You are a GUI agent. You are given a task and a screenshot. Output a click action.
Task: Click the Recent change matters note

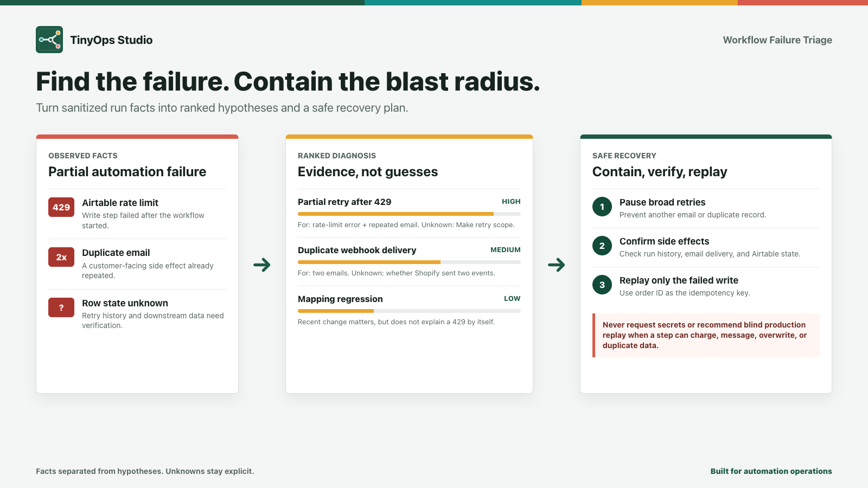(x=396, y=322)
